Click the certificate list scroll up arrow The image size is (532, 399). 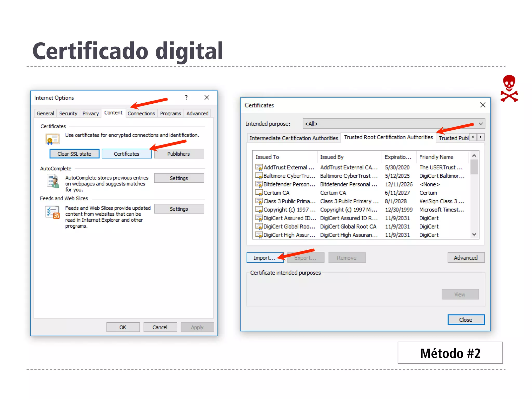click(474, 156)
